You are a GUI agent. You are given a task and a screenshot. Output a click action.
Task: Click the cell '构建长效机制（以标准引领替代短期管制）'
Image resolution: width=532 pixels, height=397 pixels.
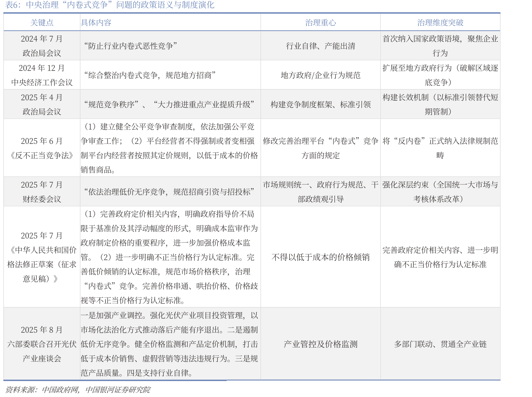pyautogui.click(x=440, y=104)
